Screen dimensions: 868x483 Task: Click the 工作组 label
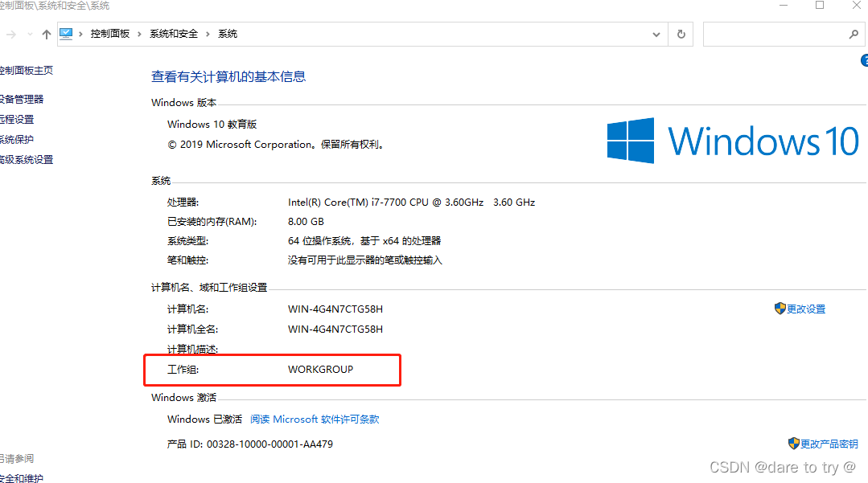pyautogui.click(x=183, y=370)
